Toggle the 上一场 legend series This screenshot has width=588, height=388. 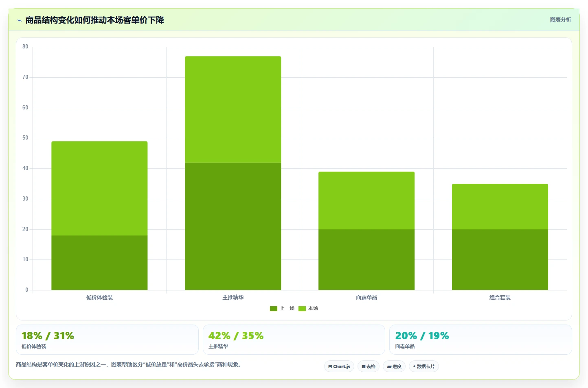(x=282, y=308)
